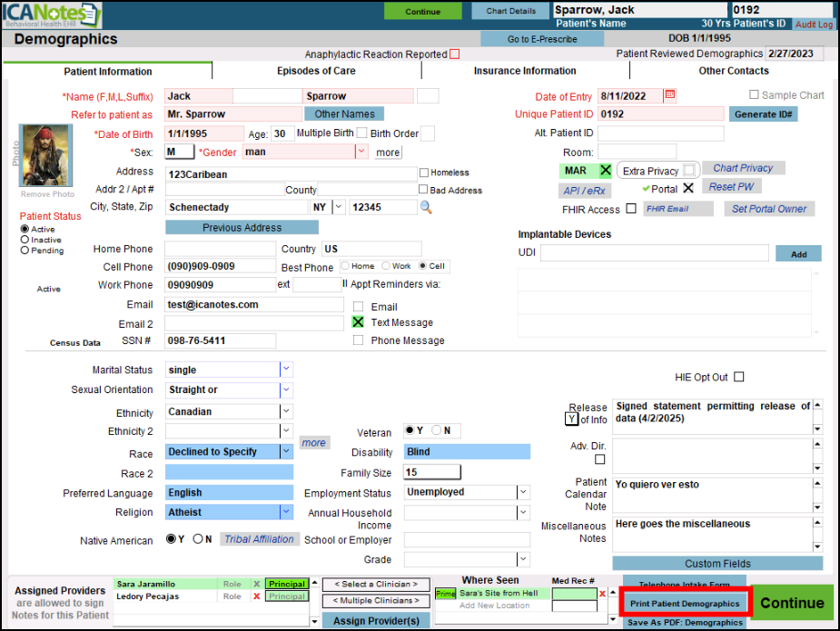Viewport: 840px width, 631px height.
Task: Toggle the MAR X mark box
Action: [606, 171]
